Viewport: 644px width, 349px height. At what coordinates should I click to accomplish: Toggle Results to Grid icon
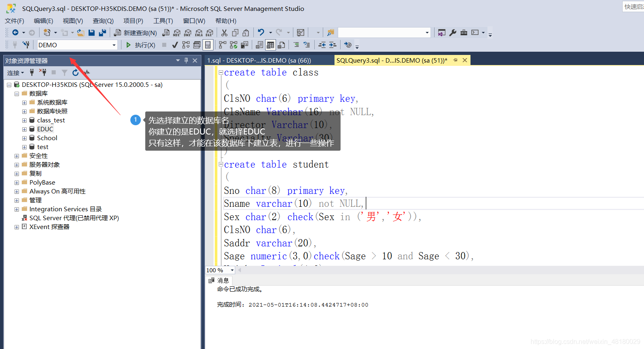270,45
